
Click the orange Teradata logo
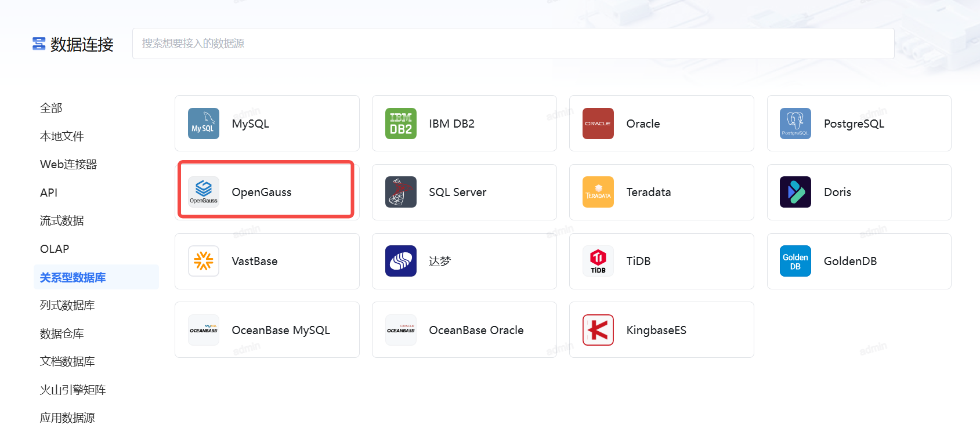598,192
